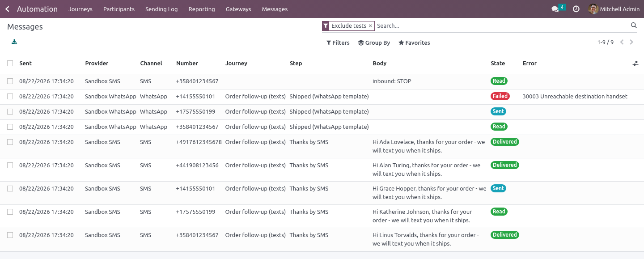Click the Read badge on STOP row
Image resolution: width=644 pixels, height=259 pixels.
click(499, 81)
